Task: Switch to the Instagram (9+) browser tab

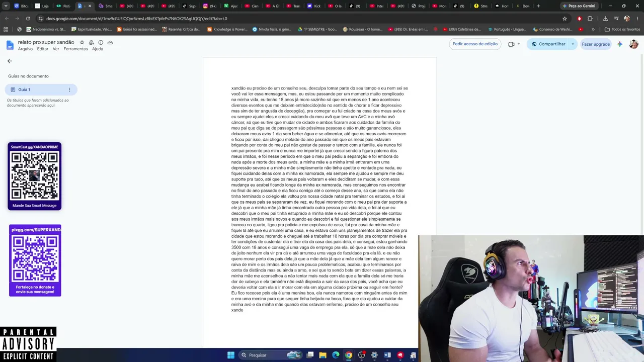Action: click(x=210, y=6)
